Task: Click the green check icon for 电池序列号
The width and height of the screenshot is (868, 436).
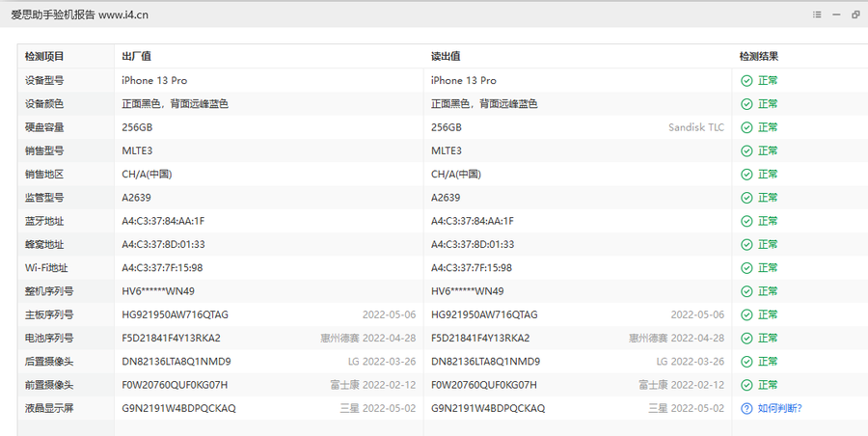Action: [x=746, y=338]
